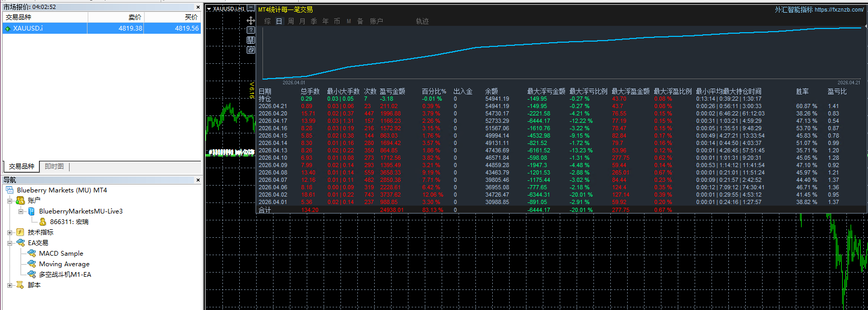868x310 pixels.
Task: Select the 周 weekly statistics view
Action: click(x=291, y=21)
